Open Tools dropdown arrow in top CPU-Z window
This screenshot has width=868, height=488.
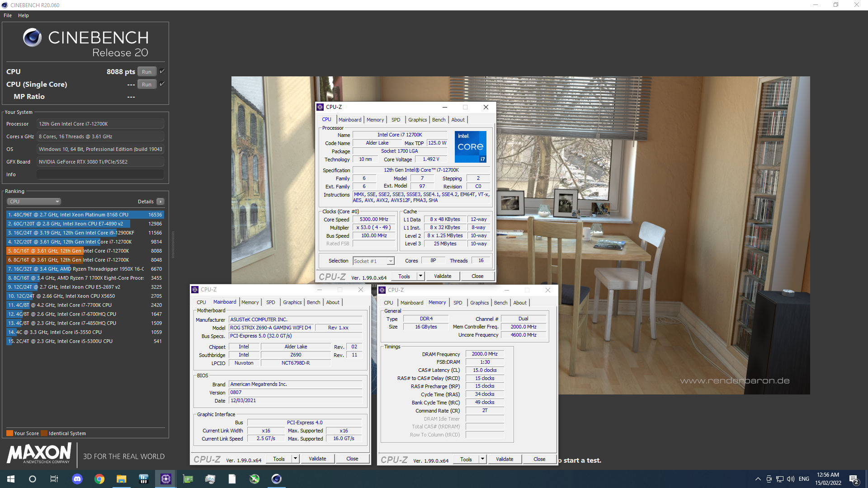click(x=420, y=276)
